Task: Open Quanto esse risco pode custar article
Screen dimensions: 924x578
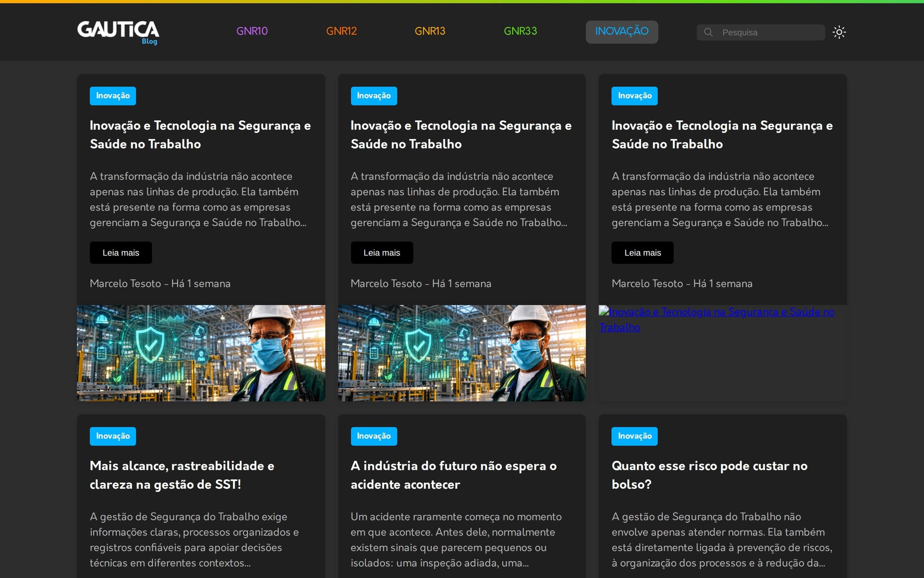Action: 709,475
